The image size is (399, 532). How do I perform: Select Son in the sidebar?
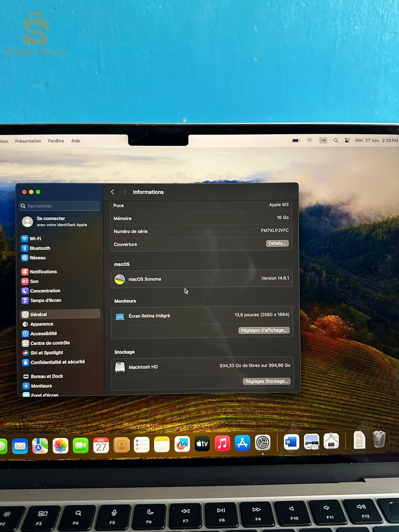pos(30,281)
